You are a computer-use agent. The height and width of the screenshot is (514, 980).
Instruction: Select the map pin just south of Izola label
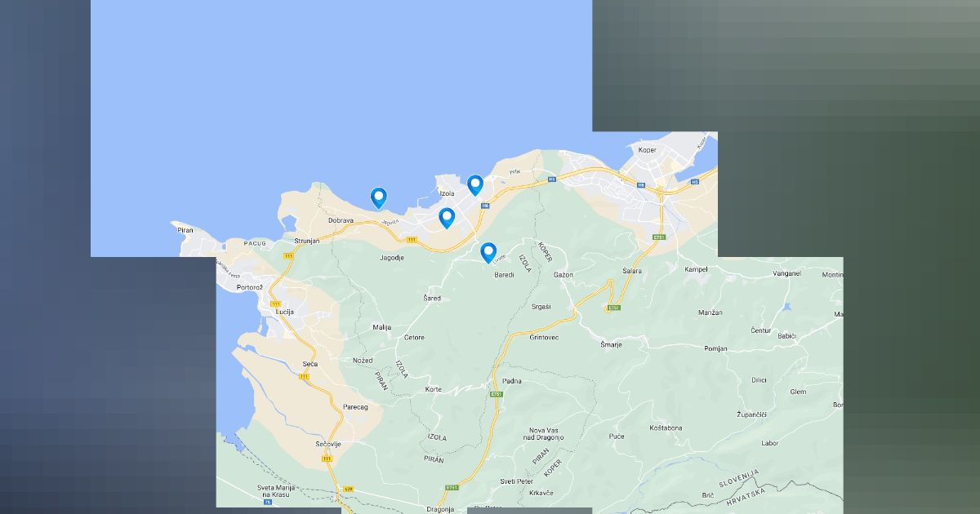[447, 218]
